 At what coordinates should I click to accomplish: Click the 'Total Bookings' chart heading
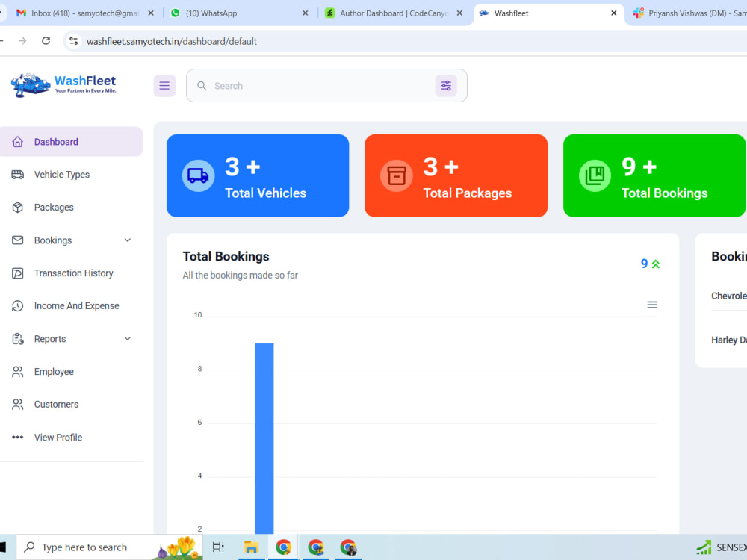[226, 257]
